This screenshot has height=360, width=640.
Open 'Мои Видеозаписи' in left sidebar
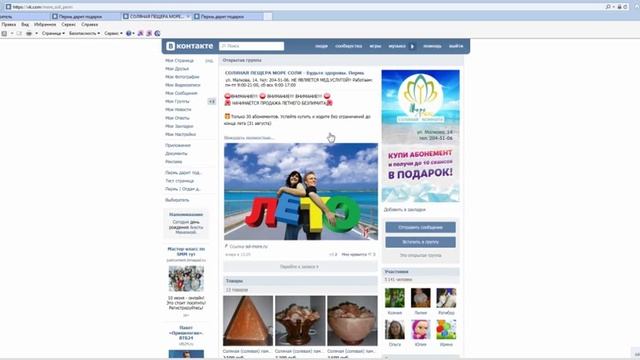(183, 85)
